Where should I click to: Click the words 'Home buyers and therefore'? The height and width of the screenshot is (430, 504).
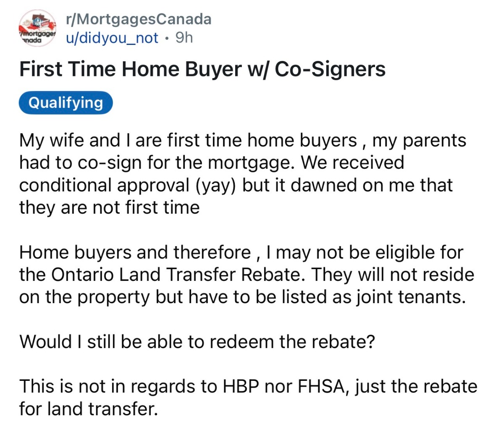pos(135,252)
